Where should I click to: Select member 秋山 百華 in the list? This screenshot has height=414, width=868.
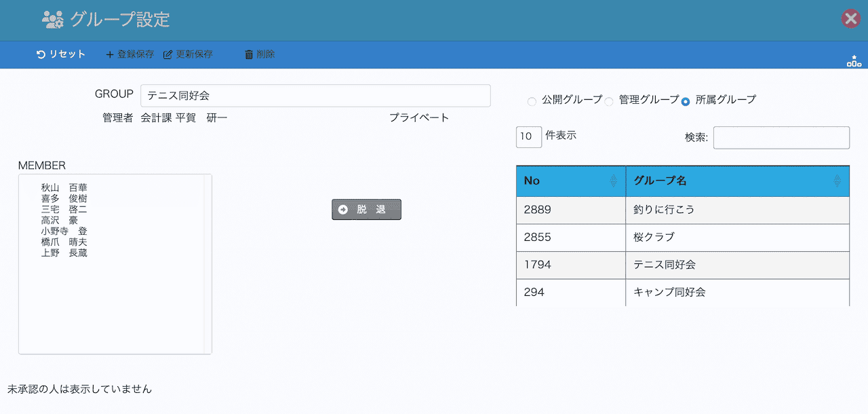click(x=64, y=187)
